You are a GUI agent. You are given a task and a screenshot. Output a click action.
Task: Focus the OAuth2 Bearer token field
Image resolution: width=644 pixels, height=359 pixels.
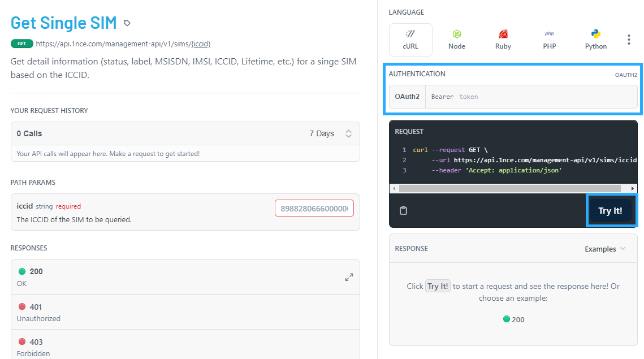(530, 97)
